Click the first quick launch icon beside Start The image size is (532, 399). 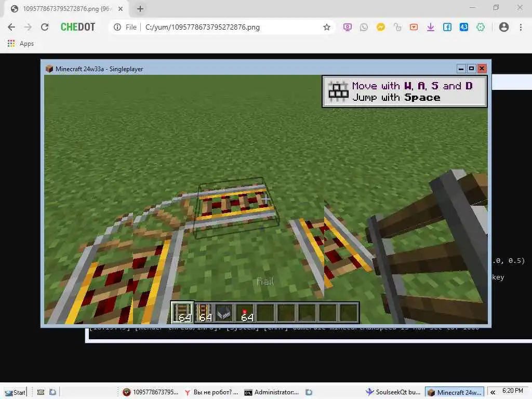click(x=41, y=392)
